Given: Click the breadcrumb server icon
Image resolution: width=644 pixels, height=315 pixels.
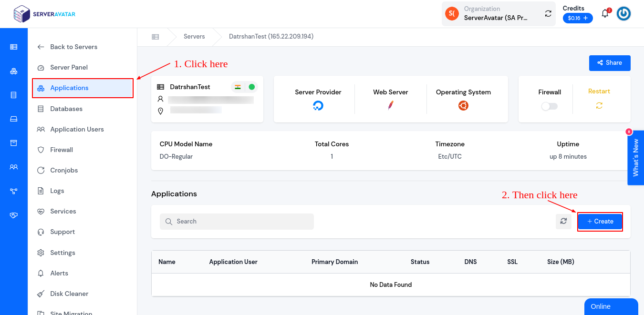Looking at the screenshot, I should click(x=156, y=37).
